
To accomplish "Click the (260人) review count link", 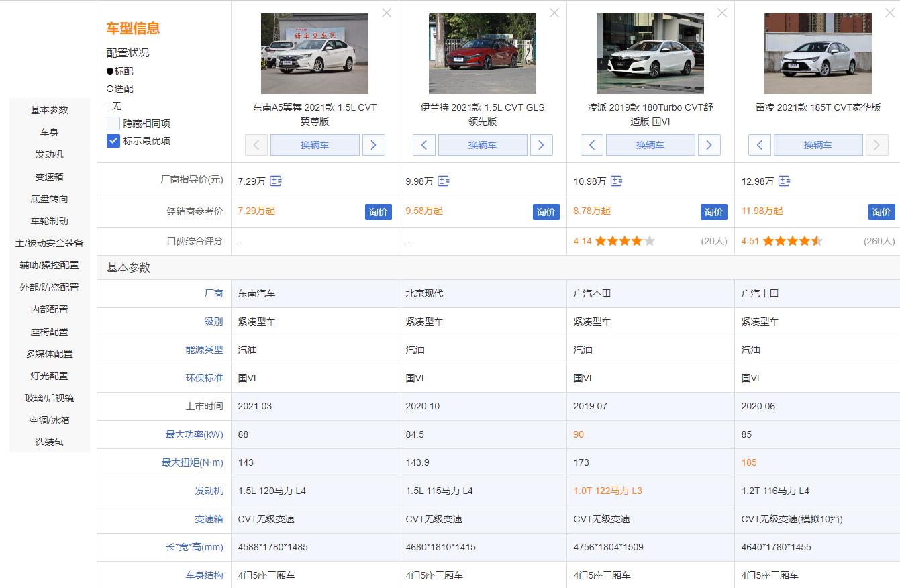I will 879,240.
